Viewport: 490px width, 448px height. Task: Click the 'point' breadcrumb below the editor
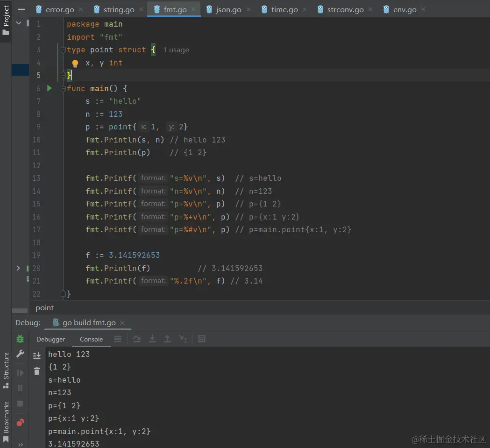point(45,307)
